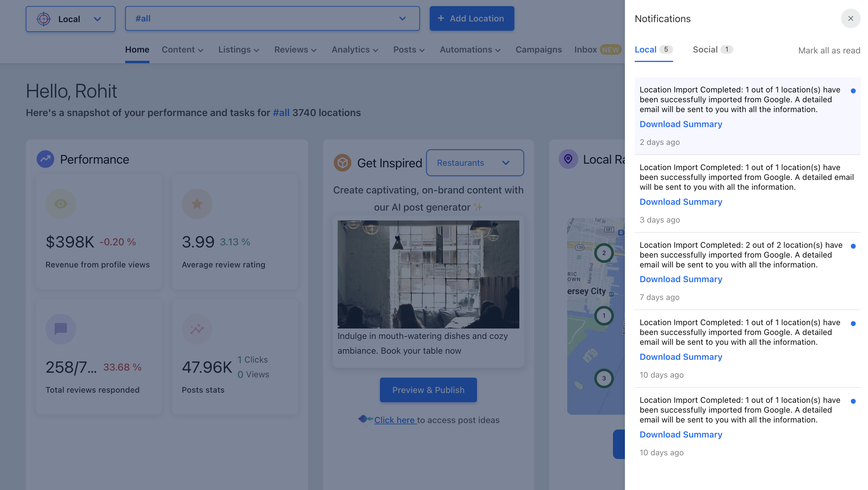Viewport: 868px width, 490px height.
Task: Click the Add Location button
Action: click(472, 18)
